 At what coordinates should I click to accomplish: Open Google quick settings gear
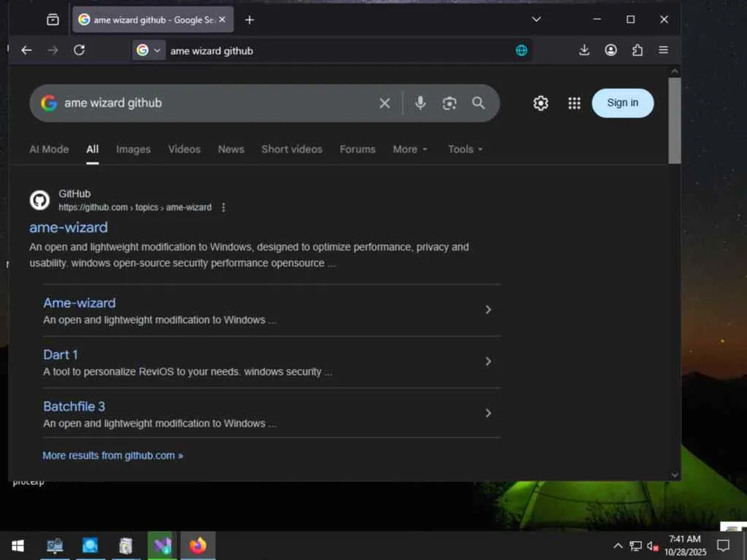pyautogui.click(x=541, y=103)
